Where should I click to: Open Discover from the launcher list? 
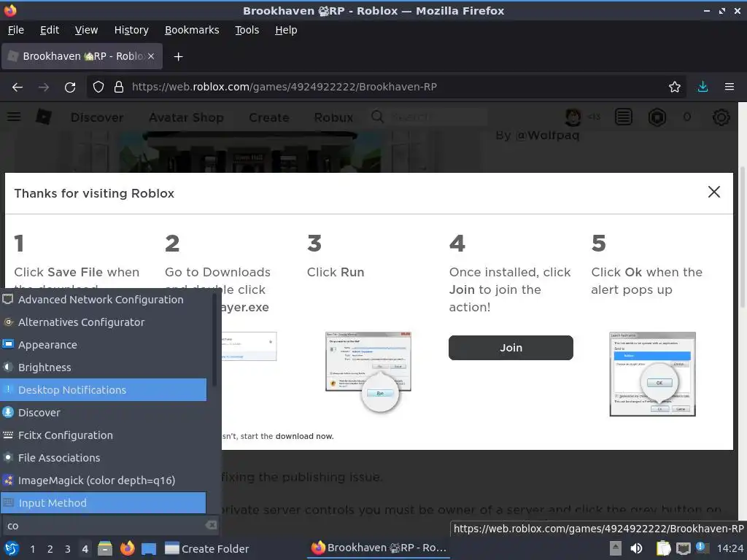click(x=104, y=413)
